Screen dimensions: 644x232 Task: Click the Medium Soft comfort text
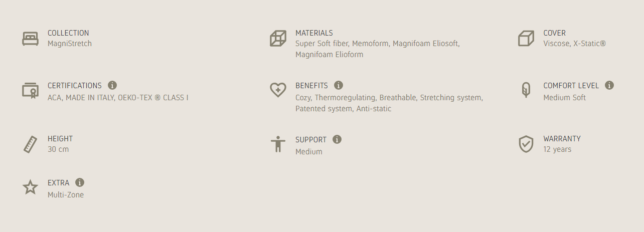point(564,98)
